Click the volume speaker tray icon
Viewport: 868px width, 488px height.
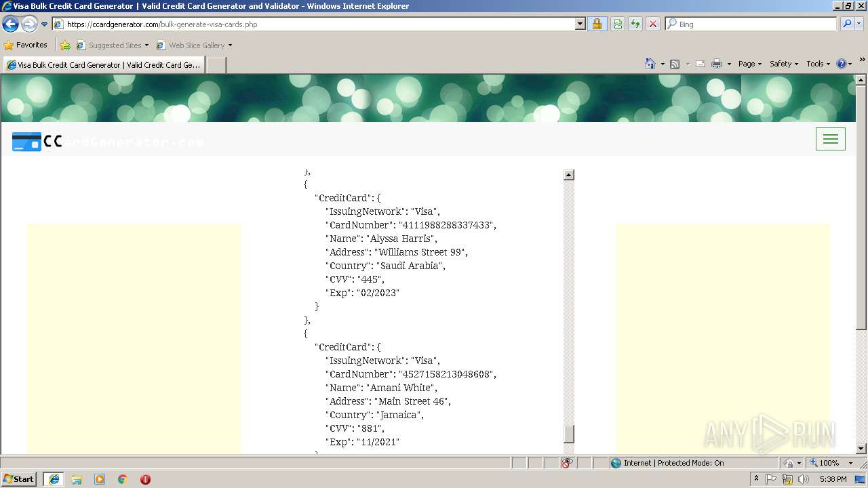[803, 479]
